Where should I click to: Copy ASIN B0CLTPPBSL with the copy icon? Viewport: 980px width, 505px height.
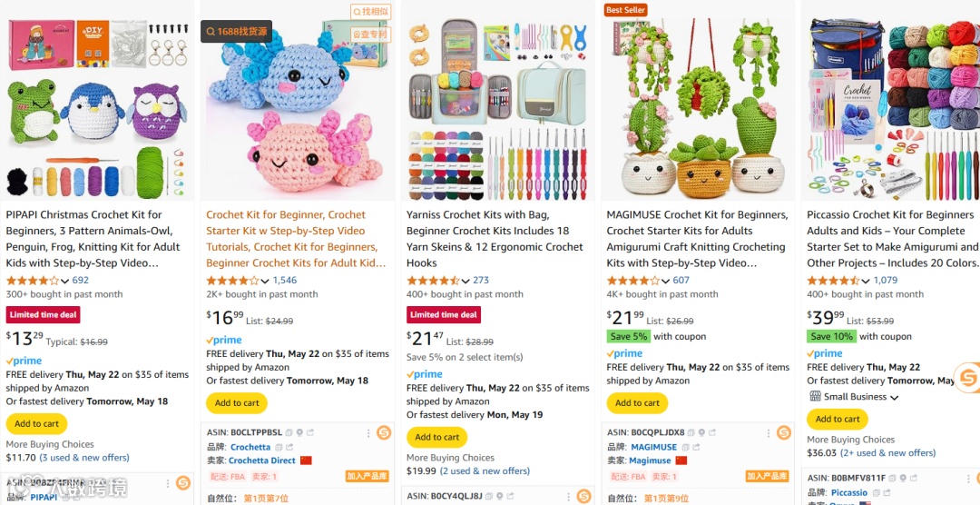tap(289, 432)
